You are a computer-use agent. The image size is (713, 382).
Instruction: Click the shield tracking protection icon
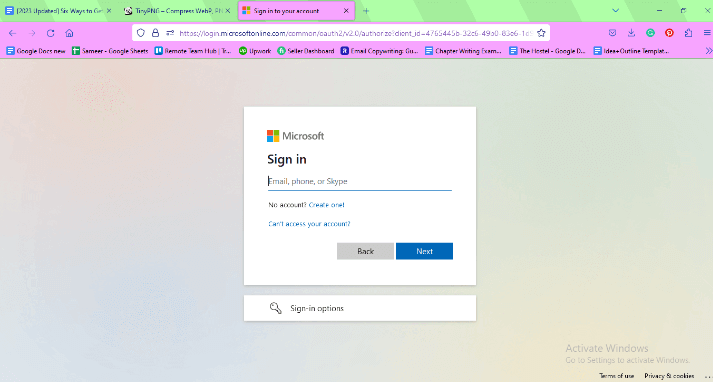[x=141, y=33]
